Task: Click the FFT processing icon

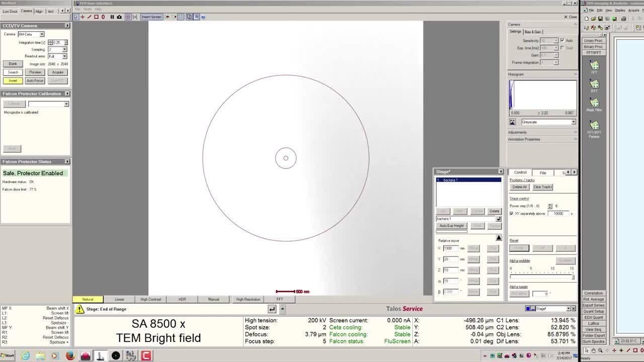Action: click(594, 66)
